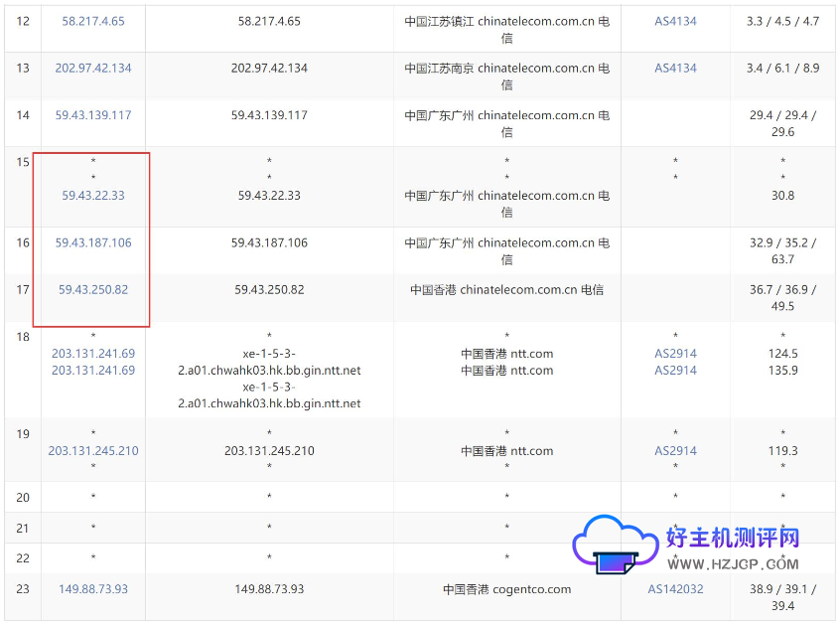Click the 中国香港 chinatelecom.com.cn location in hop 17
Viewport: 840px width, 624px height.
[506, 290]
